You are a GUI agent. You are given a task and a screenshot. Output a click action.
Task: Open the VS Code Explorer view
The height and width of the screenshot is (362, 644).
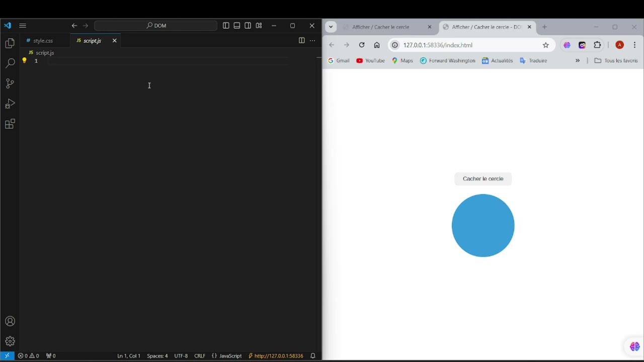[x=10, y=44]
